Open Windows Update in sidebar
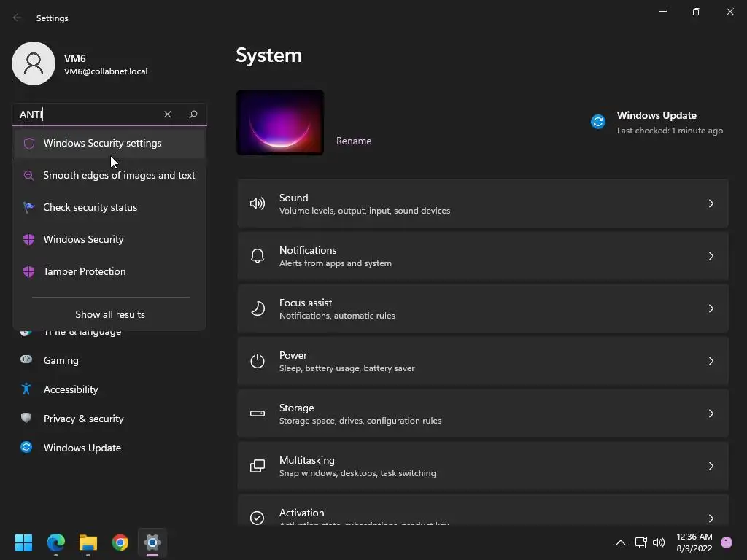Screen dimensions: 747x560 pos(82,448)
